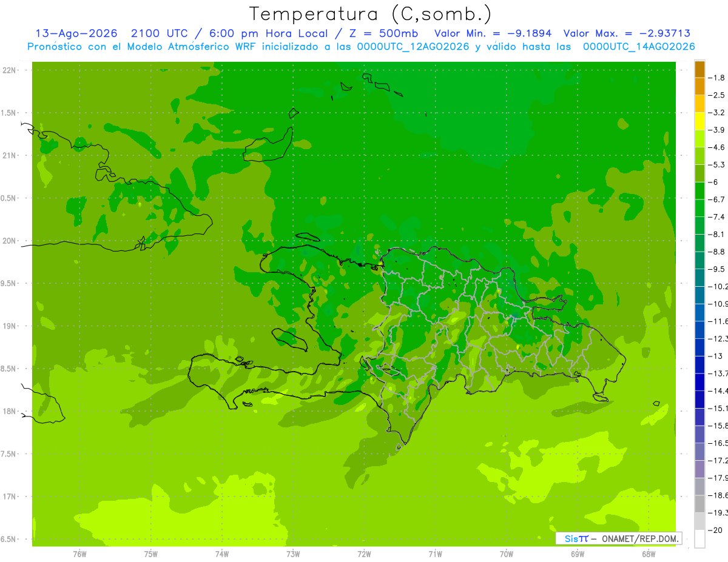728x562 pixels.
Task: Click the "75W" longitude axis label
Action: click(151, 554)
